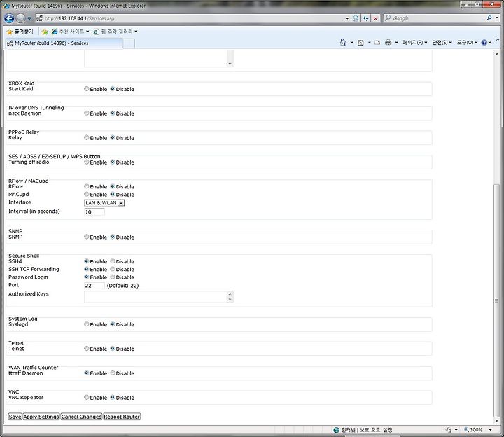
Task: Enable PPPoE Relay option
Action: (87, 138)
